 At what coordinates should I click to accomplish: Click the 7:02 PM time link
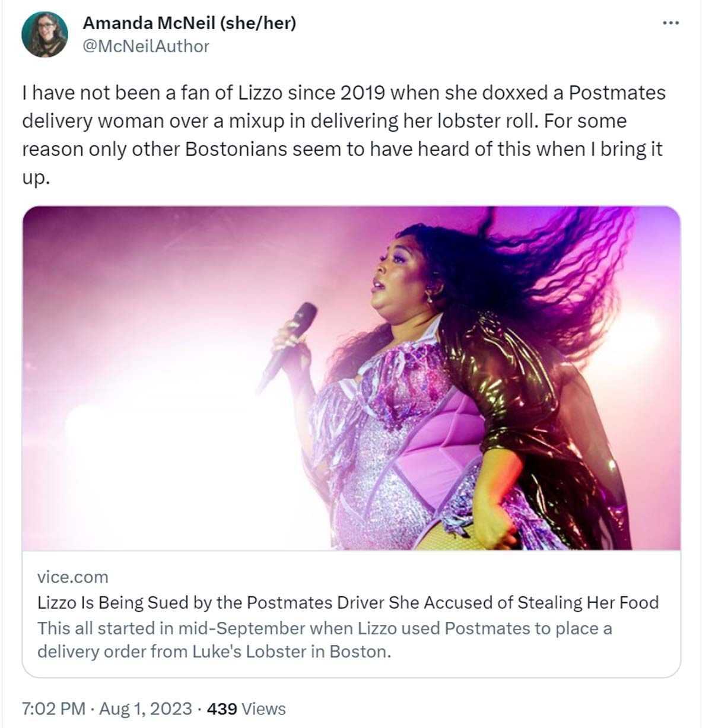point(52,708)
